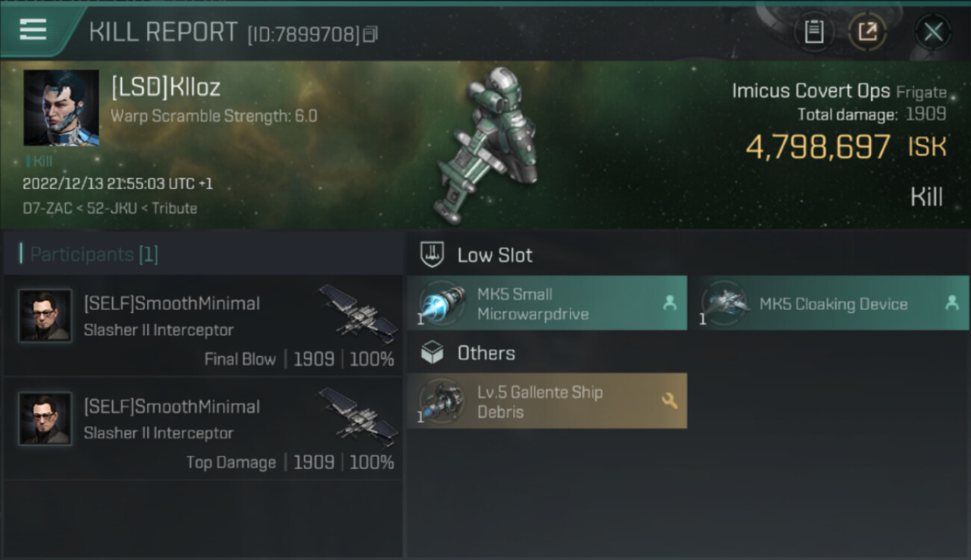Open Klloz pilot portrait
971x560 pixels.
61,108
